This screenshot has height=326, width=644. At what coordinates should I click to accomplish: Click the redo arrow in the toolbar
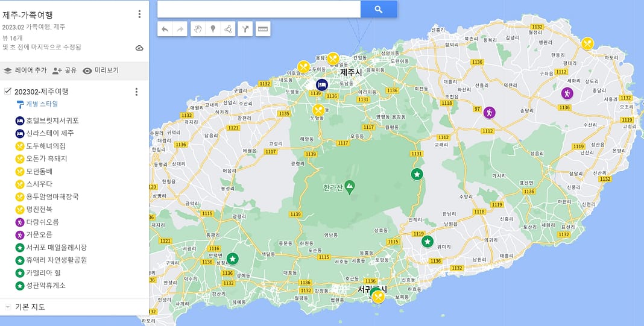click(x=180, y=29)
